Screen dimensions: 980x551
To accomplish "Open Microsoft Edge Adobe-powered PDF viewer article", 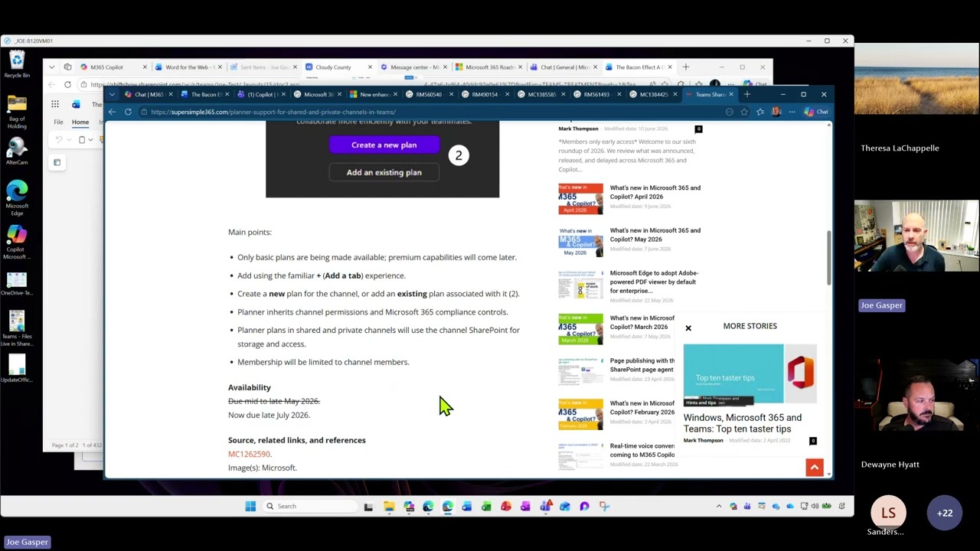I will click(654, 282).
